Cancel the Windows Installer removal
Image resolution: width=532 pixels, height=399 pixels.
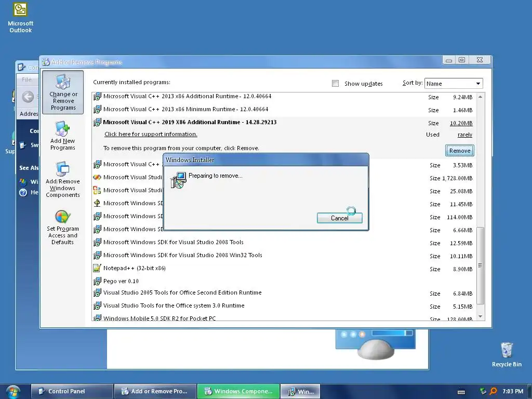340,218
